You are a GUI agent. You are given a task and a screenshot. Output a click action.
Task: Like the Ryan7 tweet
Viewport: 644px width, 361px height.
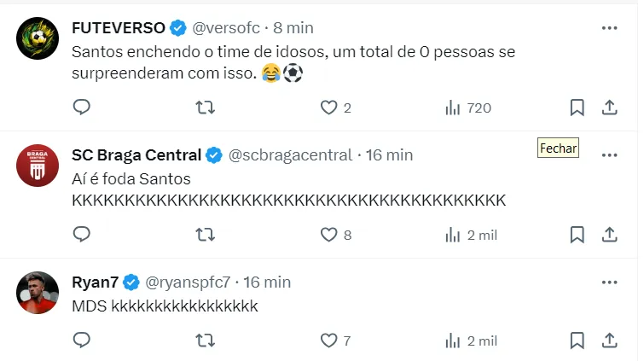(329, 340)
